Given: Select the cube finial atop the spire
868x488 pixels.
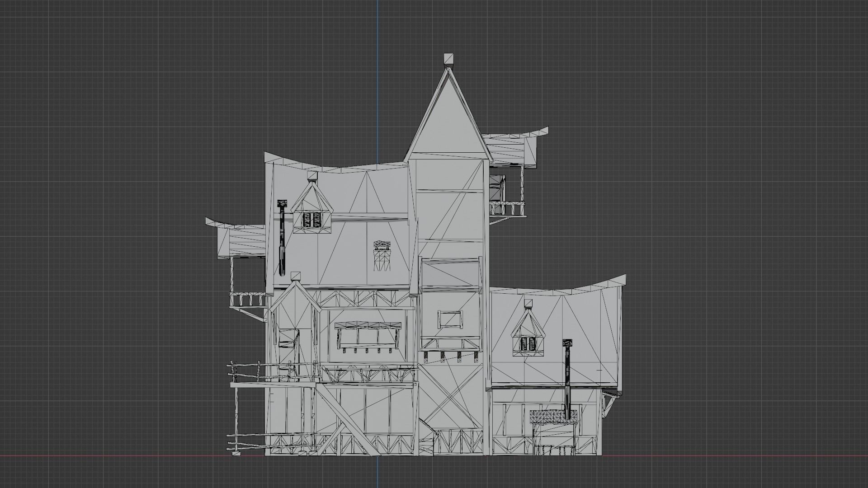Looking at the screenshot, I should [448, 59].
